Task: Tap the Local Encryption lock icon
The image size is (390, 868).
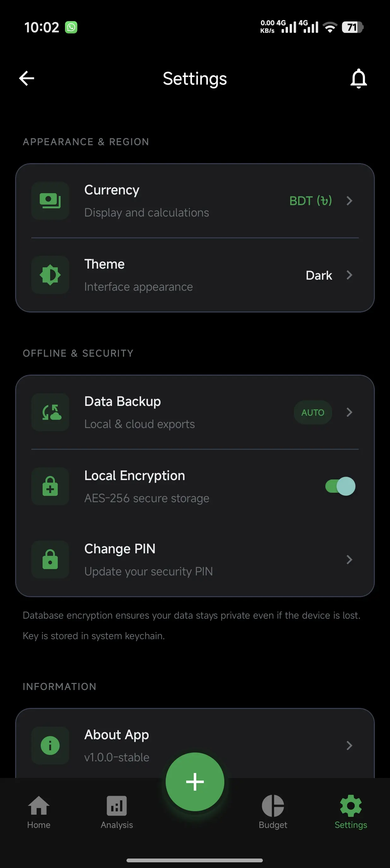Action: (50, 486)
